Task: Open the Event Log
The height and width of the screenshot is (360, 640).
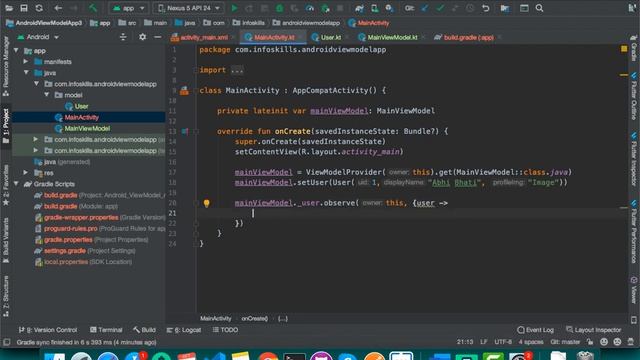Action: coord(535,330)
